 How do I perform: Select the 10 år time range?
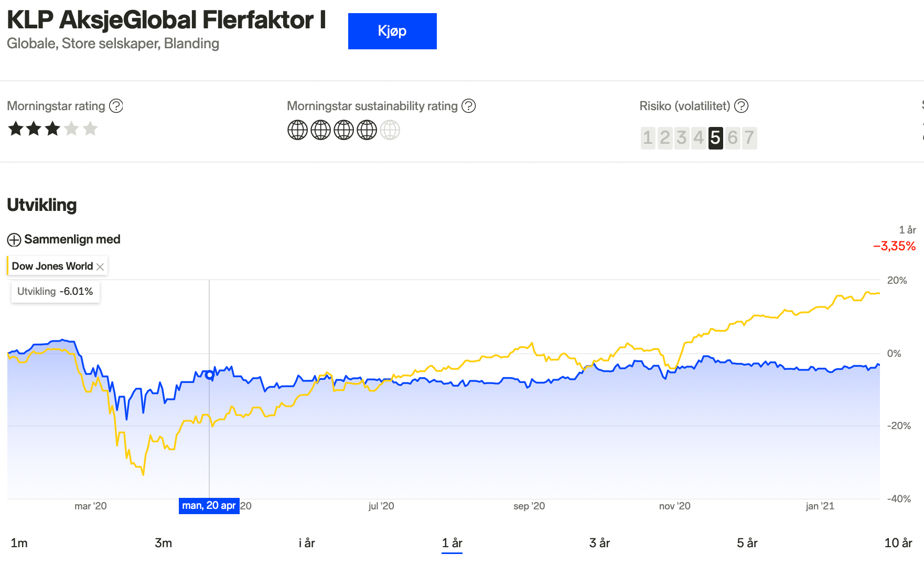click(898, 543)
